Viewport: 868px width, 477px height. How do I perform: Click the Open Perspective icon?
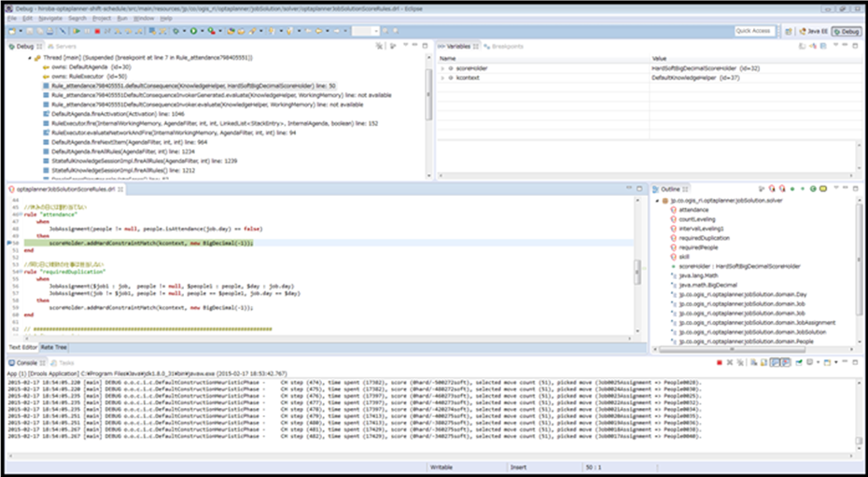(x=789, y=32)
